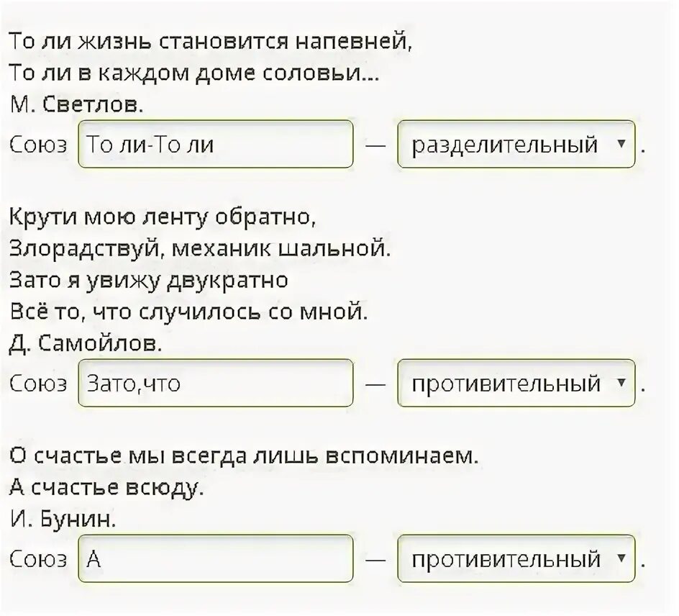Click the line 'Злорадствуй, механик шальной.'

pyautogui.click(x=200, y=249)
